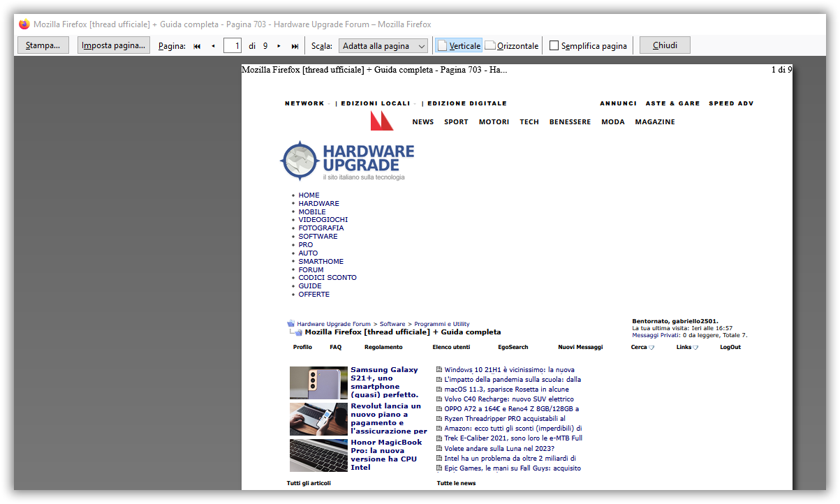Click Nuovi Messaggi in forum menu
Screen dimensions: 840x504
tap(580, 347)
